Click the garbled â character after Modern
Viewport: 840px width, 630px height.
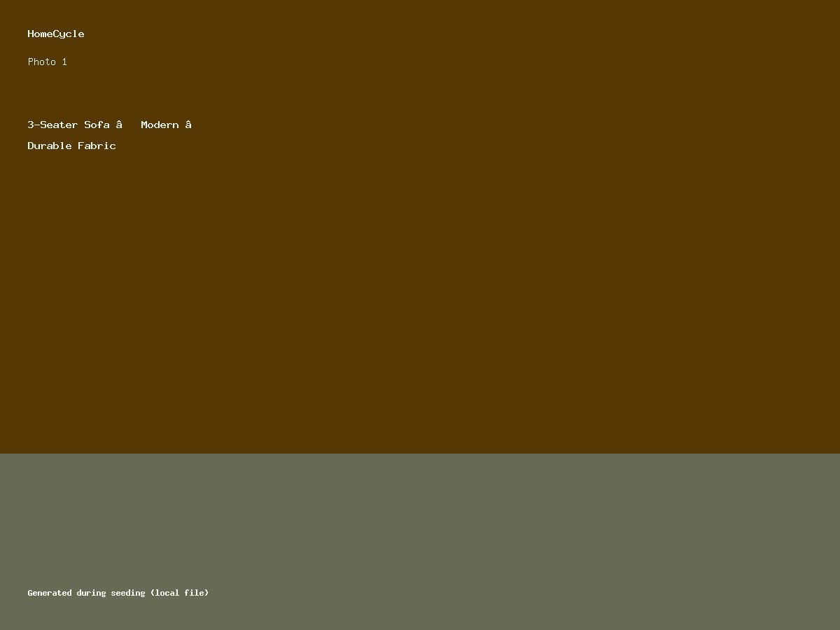[188, 125]
